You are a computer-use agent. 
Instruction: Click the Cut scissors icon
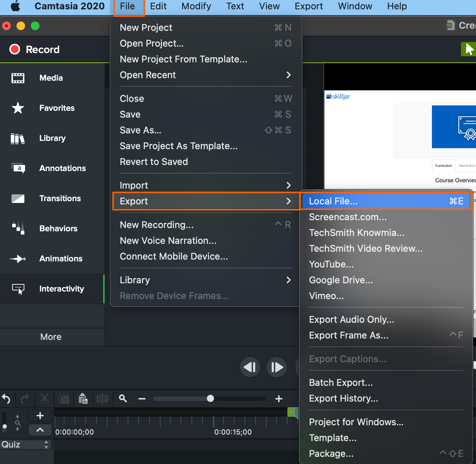click(x=44, y=398)
